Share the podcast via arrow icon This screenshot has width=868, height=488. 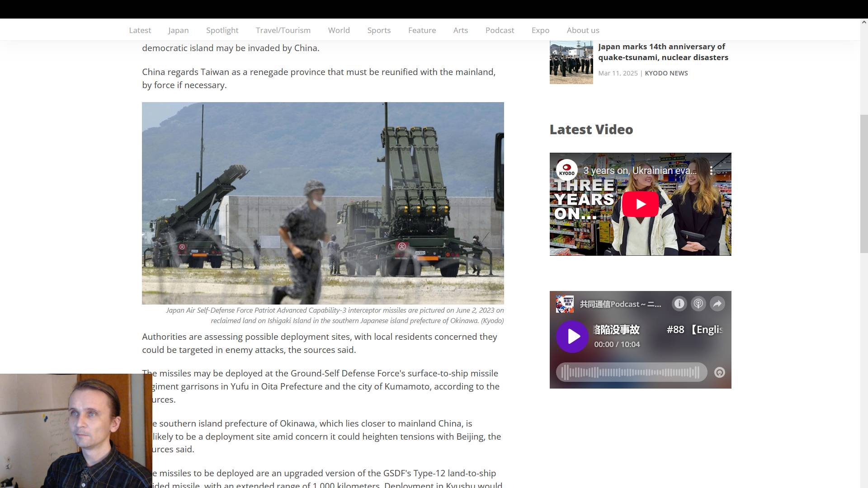click(717, 304)
